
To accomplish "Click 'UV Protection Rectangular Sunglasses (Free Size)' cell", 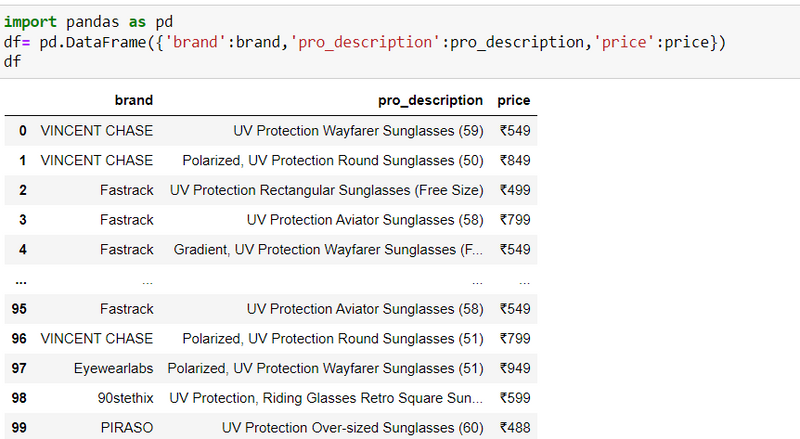I will (x=327, y=190).
